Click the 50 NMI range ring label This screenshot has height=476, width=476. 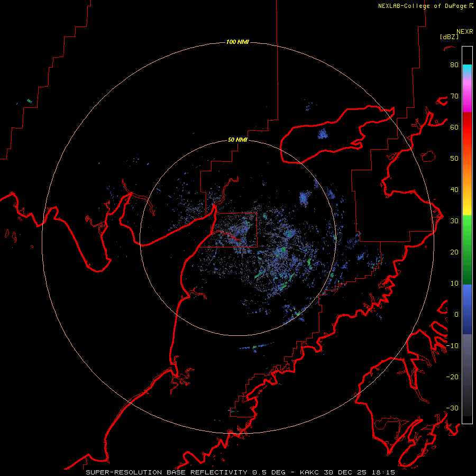[237, 140]
